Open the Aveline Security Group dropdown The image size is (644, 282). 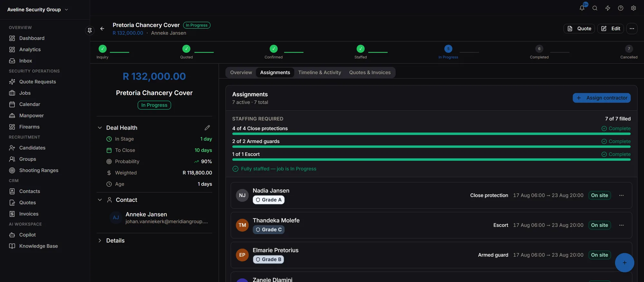click(38, 10)
